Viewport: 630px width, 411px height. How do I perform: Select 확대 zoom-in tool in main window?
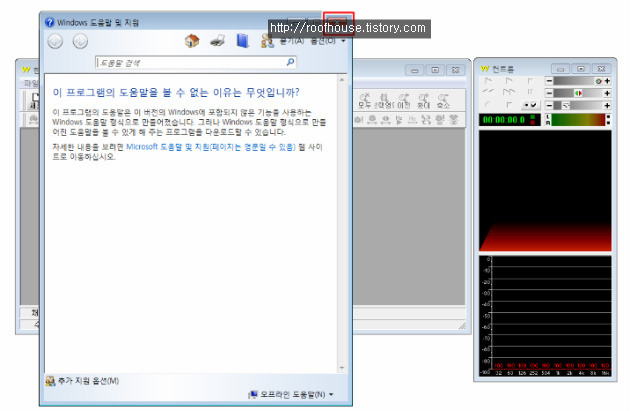point(423,101)
